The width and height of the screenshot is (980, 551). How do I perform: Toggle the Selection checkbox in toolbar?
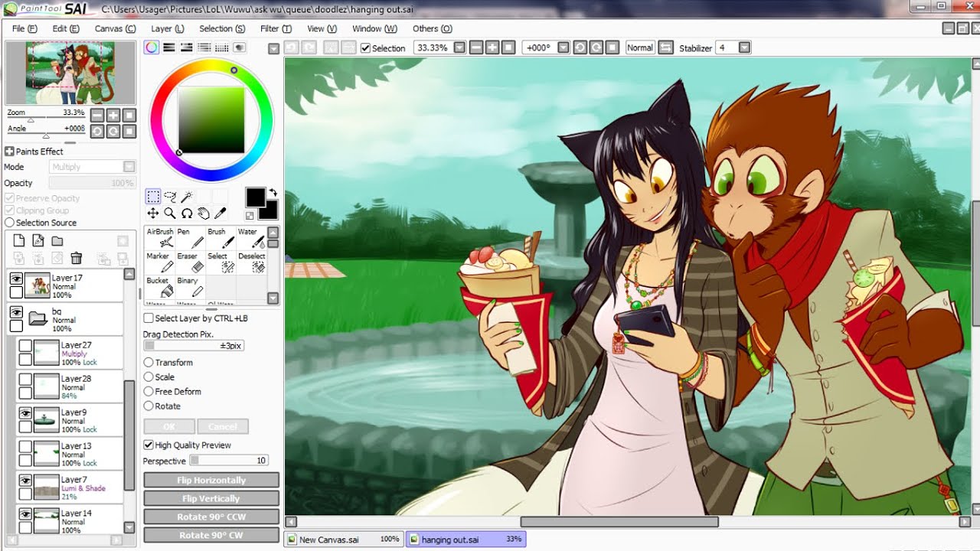pyautogui.click(x=365, y=48)
